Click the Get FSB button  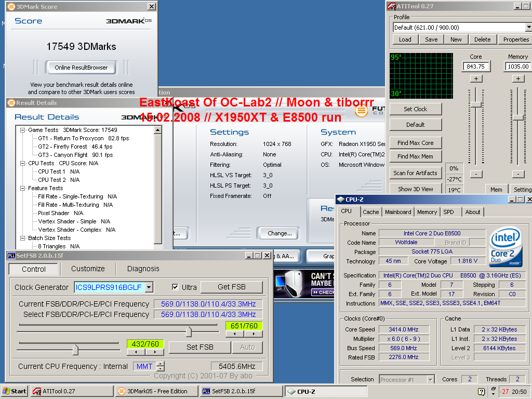tap(231, 287)
